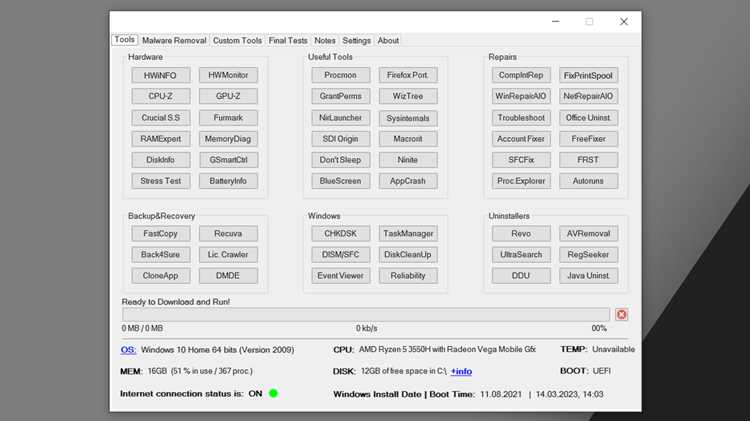Click the download progress bar
Image resolution: width=750 pixels, height=421 pixels.
366,314
